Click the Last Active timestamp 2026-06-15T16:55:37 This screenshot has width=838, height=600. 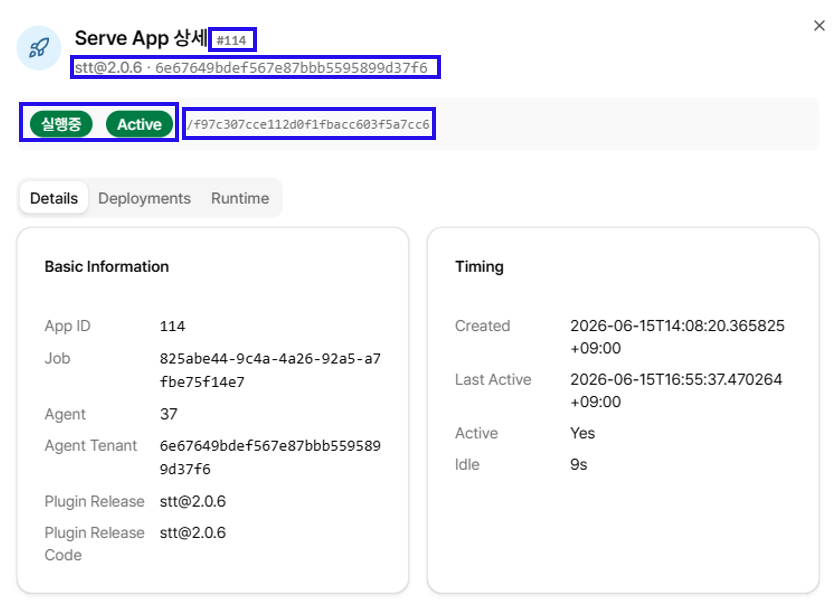pos(676,391)
